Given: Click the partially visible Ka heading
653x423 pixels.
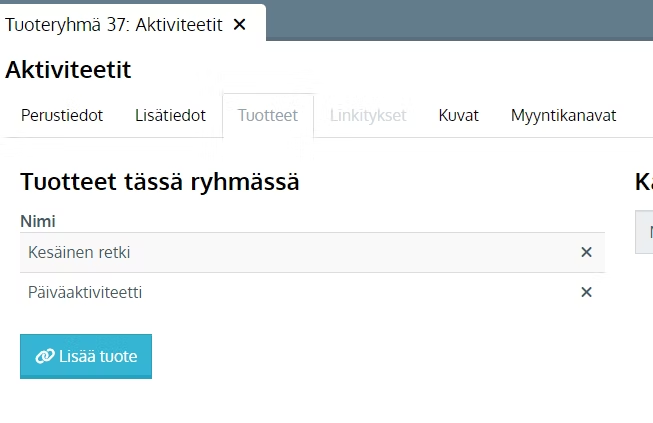Looking at the screenshot, I should 643,182.
